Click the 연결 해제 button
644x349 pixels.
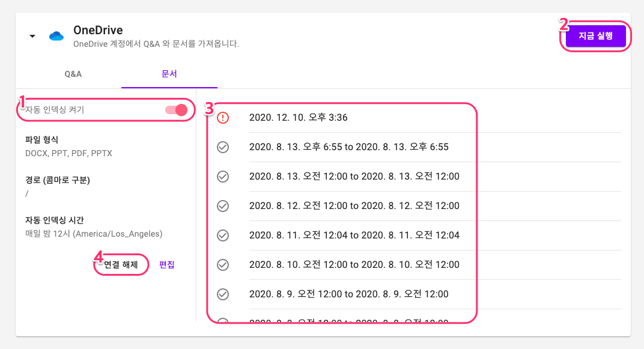click(121, 264)
